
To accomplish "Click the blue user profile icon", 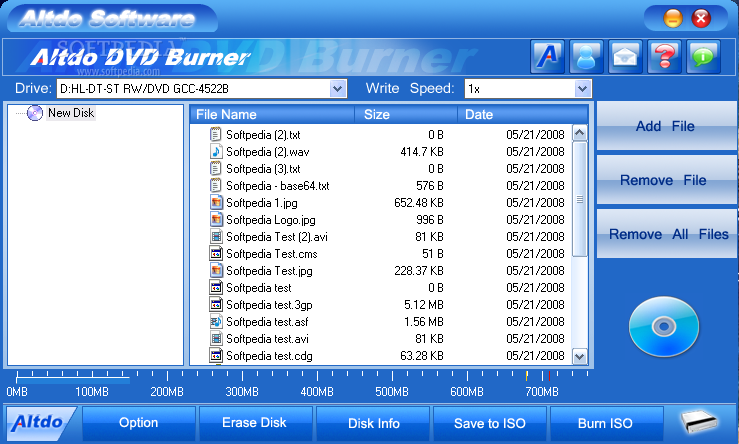I will click(x=586, y=57).
